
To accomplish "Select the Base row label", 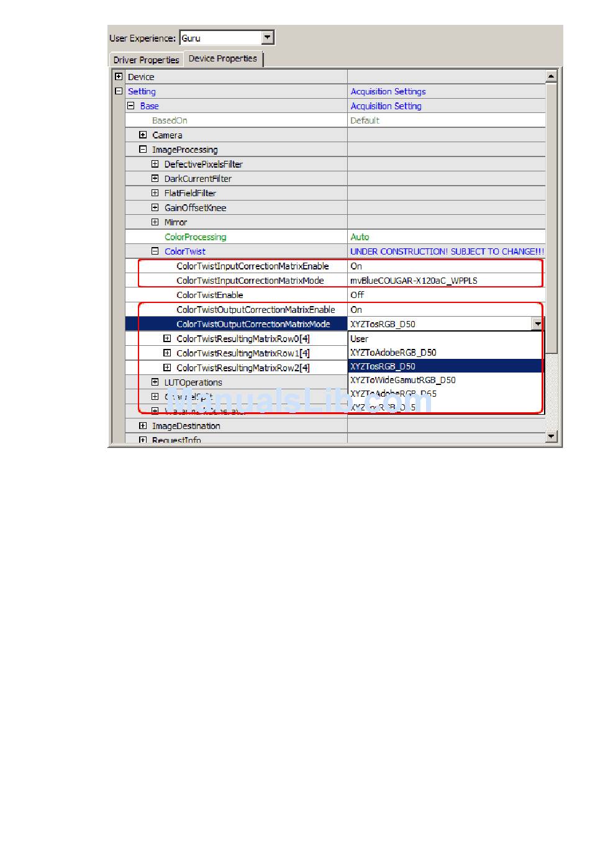I will 149,106.
